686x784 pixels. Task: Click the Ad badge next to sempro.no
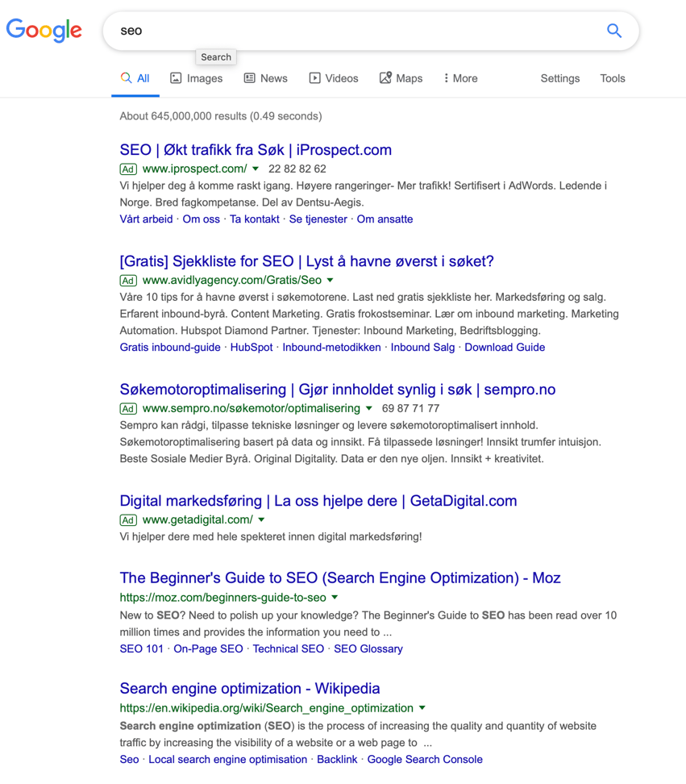128,408
